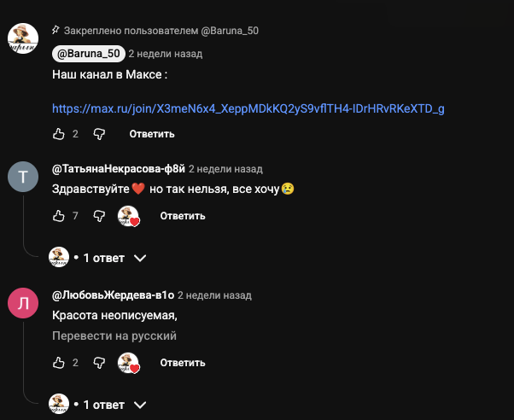Open Baruna_50 channel avatar on pinned comment
514x420 pixels.
23,38
